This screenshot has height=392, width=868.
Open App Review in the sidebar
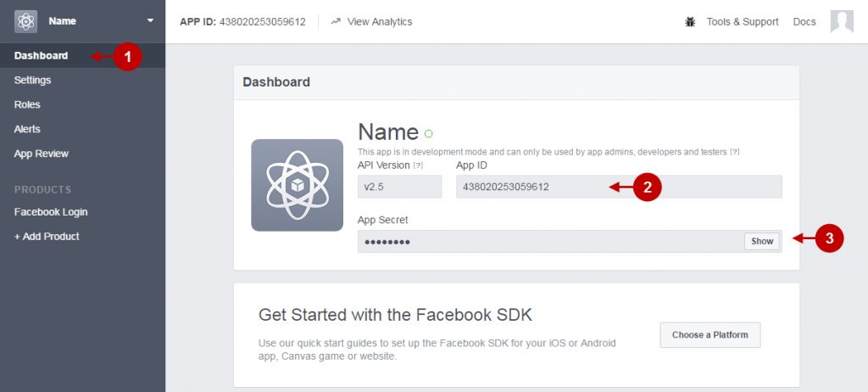point(42,154)
